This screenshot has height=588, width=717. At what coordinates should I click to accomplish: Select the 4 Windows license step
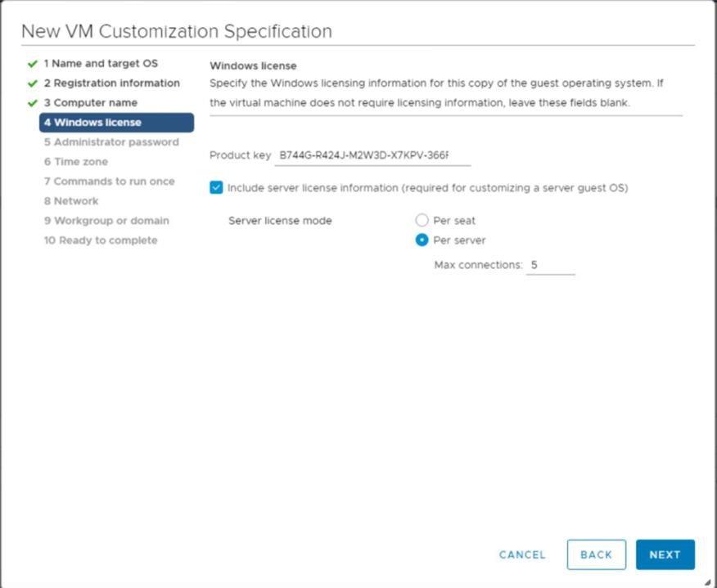pos(116,123)
